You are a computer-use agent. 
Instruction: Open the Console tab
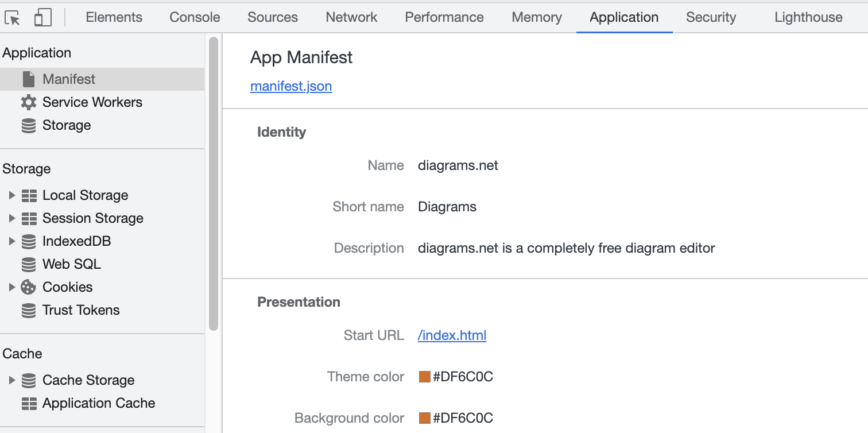[x=195, y=17]
